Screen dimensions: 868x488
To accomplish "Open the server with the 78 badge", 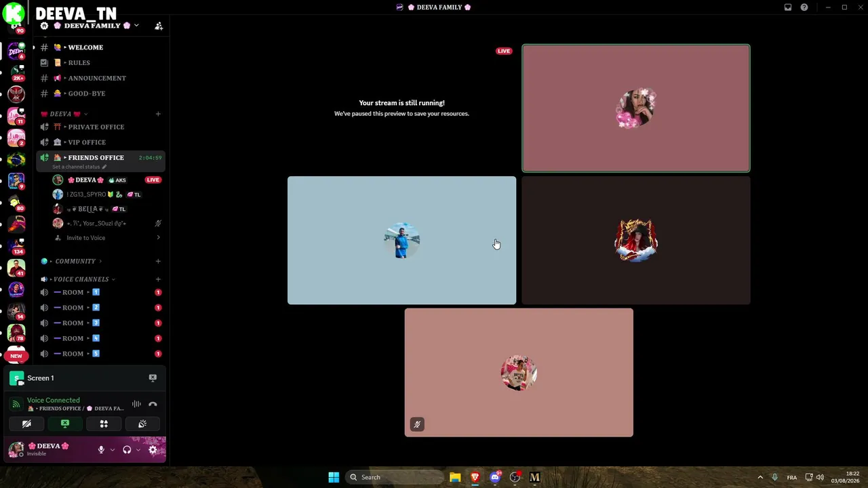I will tap(16, 333).
